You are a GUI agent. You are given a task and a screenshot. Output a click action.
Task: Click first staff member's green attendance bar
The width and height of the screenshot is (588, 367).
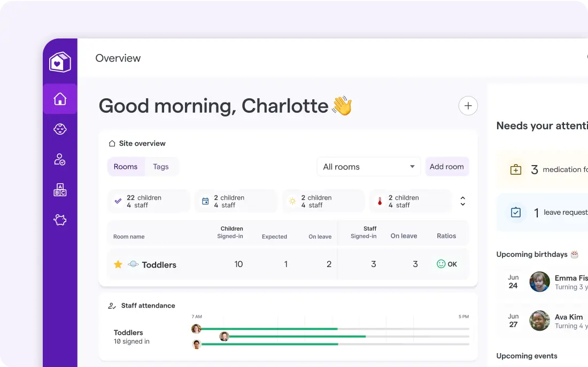click(269, 329)
